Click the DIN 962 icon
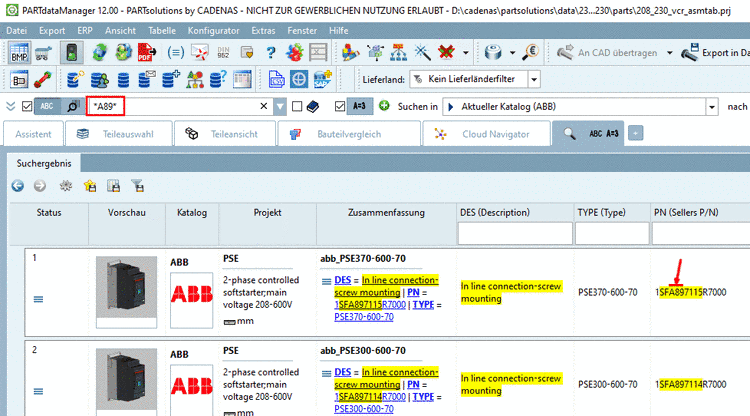This screenshot has width=750, height=416. [223, 53]
